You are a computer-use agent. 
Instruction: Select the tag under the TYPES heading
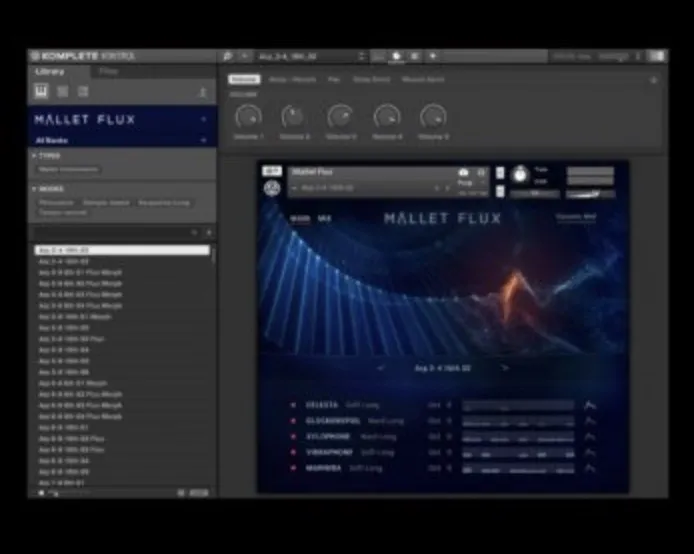pyautogui.click(x=68, y=169)
